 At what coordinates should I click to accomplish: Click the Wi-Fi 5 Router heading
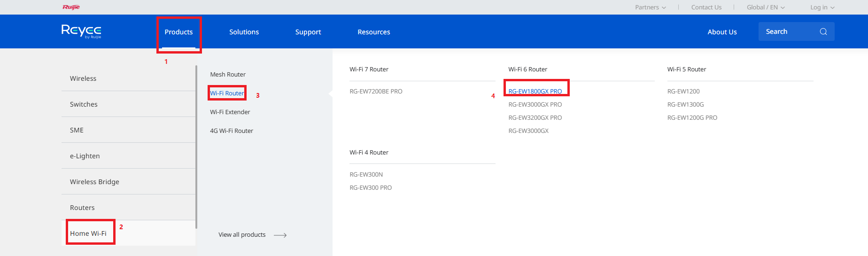coord(686,69)
